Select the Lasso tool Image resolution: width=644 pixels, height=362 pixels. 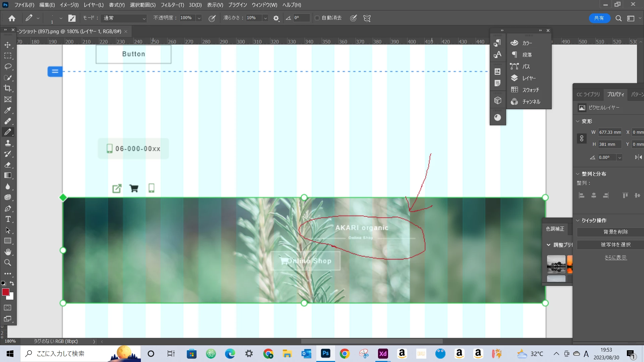point(8,66)
